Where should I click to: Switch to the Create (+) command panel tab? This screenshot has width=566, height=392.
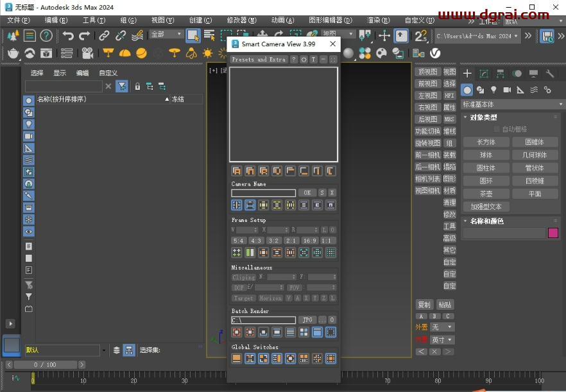coord(467,74)
